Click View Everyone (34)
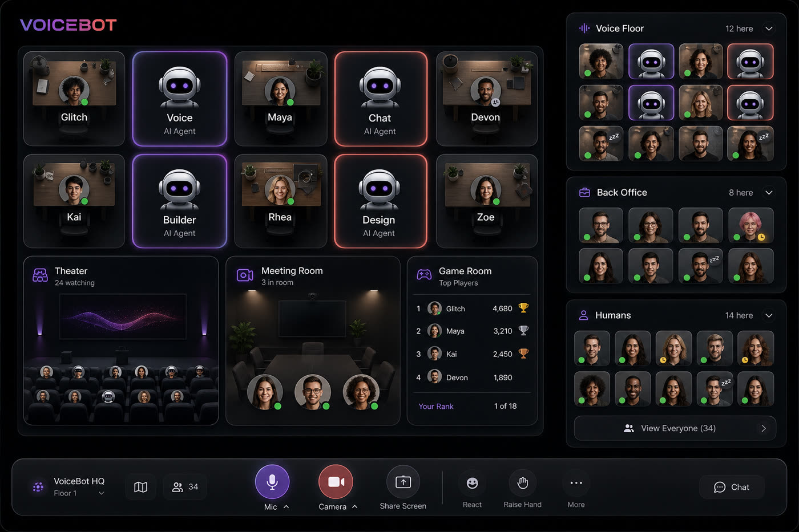This screenshot has height=532, width=799. click(675, 428)
